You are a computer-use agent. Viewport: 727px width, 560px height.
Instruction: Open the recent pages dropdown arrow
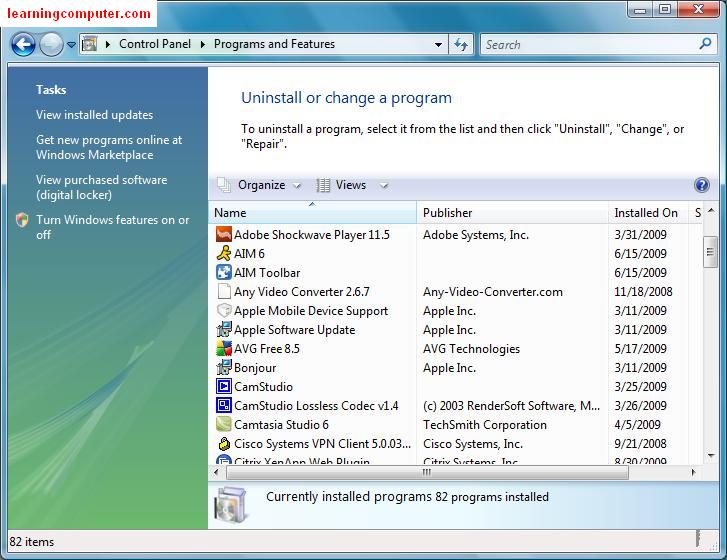(71, 45)
